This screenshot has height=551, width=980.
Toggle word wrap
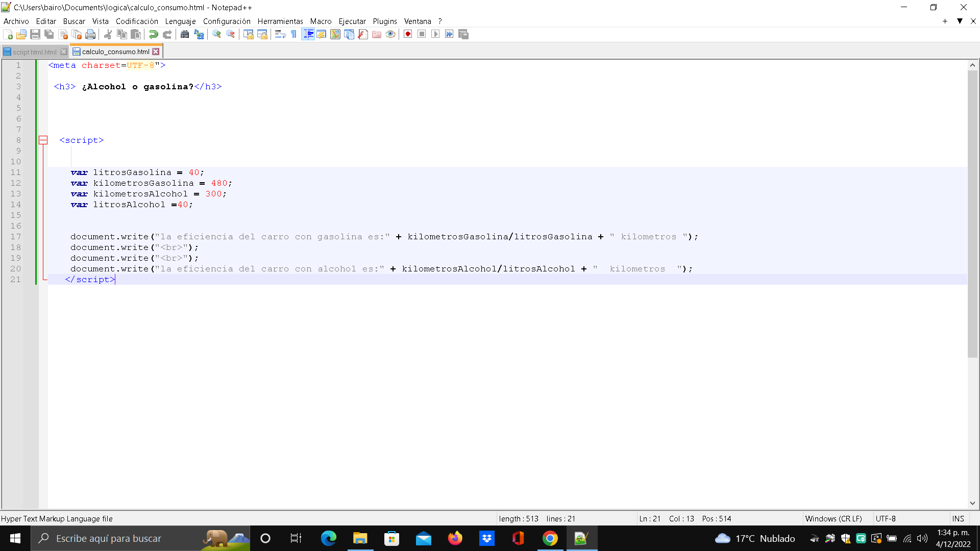280,34
